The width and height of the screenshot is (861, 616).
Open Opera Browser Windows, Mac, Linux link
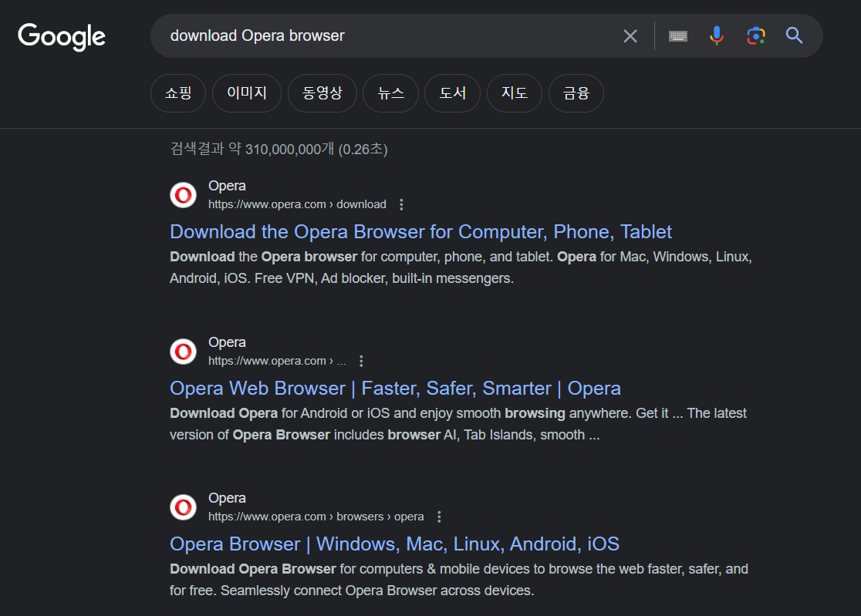pyautogui.click(x=394, y=544)
